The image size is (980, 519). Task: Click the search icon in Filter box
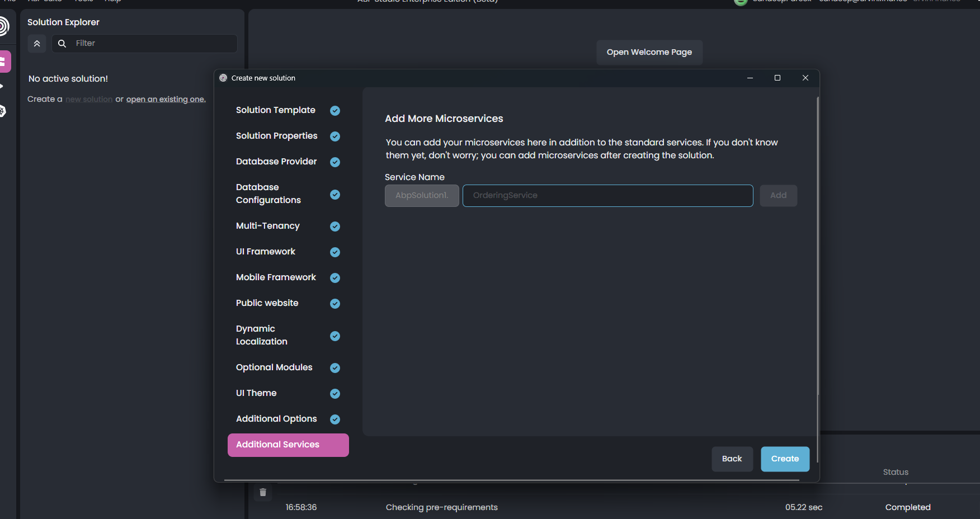(x=62, y=44)
